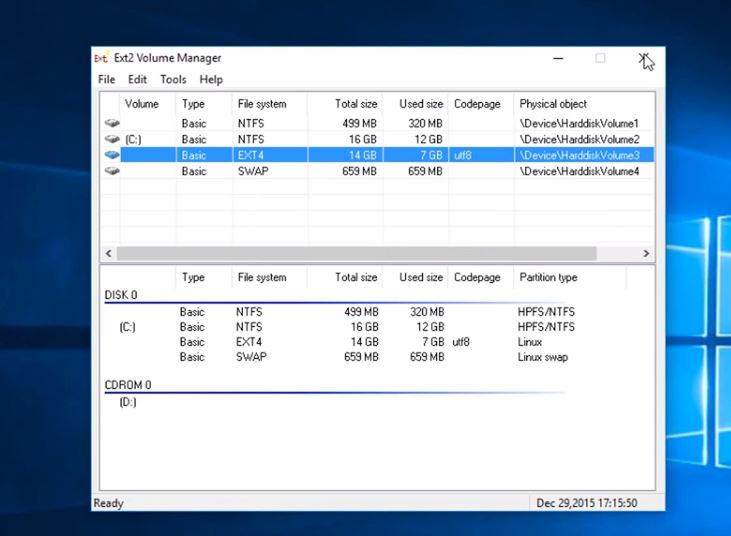Image resolution: width=731 pixels, height=536 pixels.
Task: Click the horizontal scrollbar thumb
Action: click(356, 253)
